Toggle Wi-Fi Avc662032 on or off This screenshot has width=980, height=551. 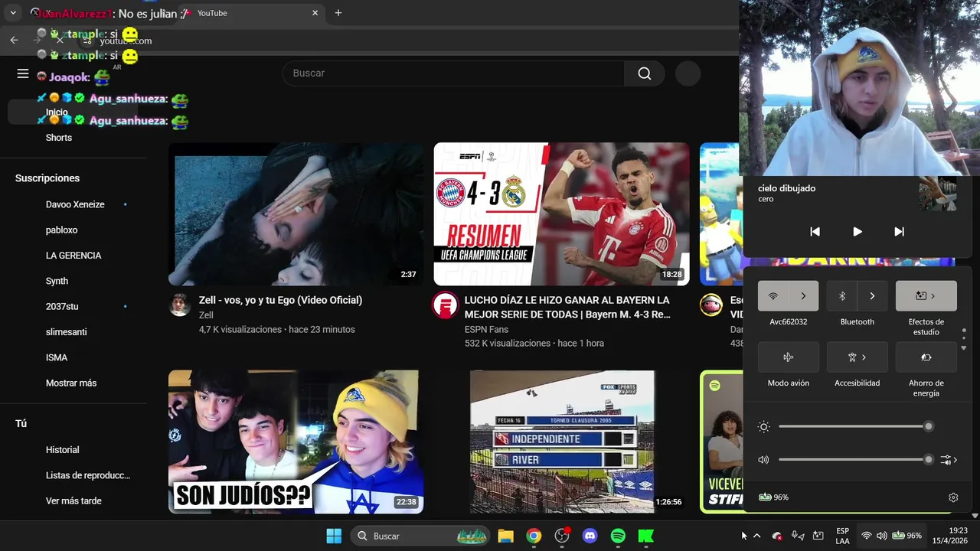[x=773, y=295]
